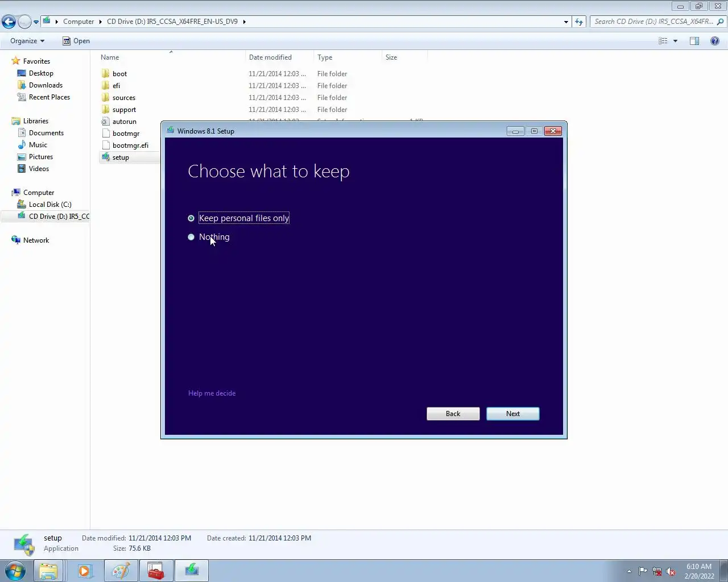Select the setup application file
The width and height of the screenshot is (728, 582).
(x=120, y=157)
